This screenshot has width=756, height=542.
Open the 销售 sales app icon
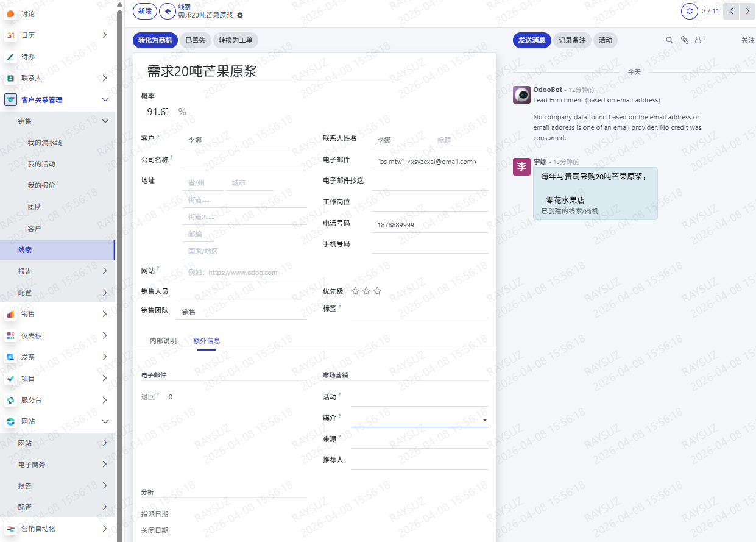point(10,314)
